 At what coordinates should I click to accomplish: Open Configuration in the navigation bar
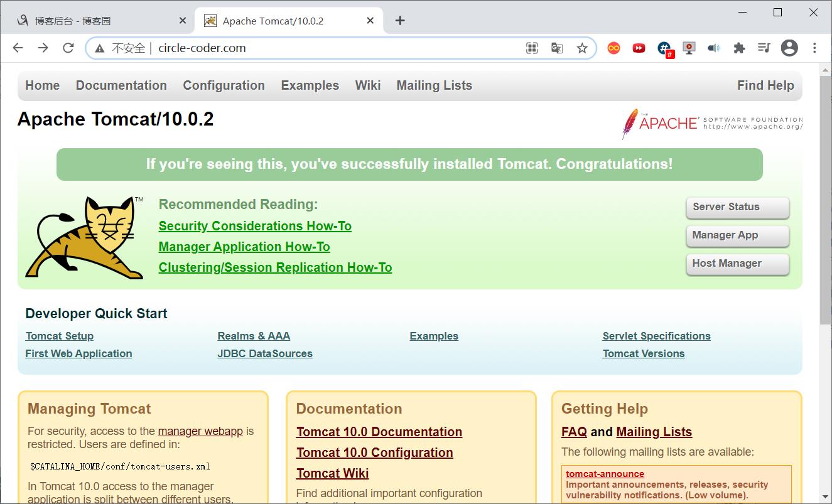pos(224,85)
